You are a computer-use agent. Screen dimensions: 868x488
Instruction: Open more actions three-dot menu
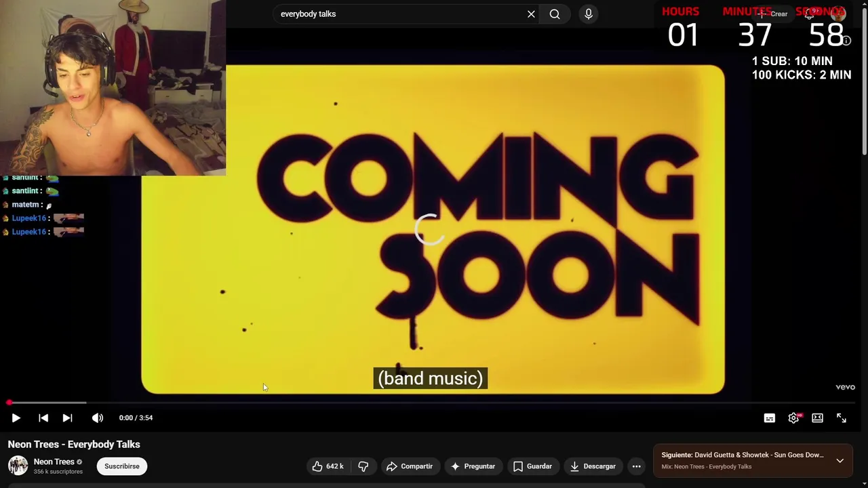(636, 466)
